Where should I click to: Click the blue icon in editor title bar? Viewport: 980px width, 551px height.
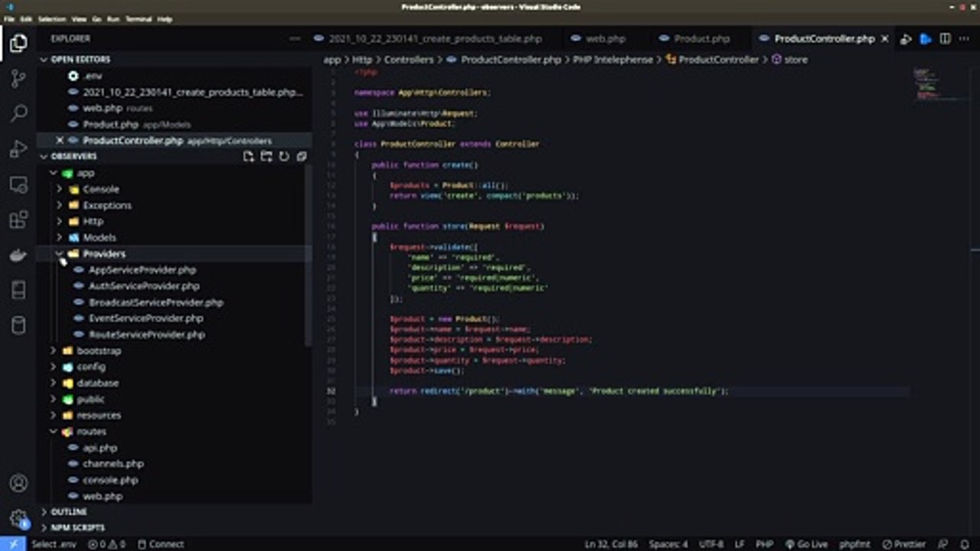pyautogui.click(x=926, y=38)
